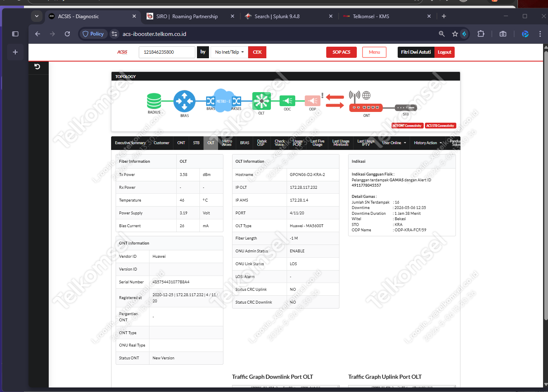Click the blue extension icon beside bookmark star
The image size is (548, 392).
tap(464, 34)
